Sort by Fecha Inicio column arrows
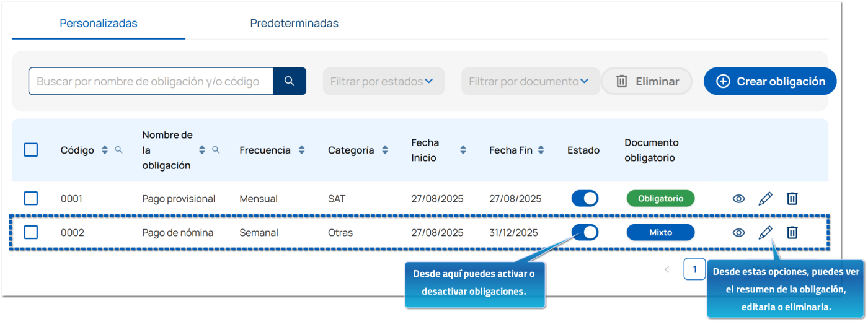The height and width of the screenshot is (322, 868). (x=463, y=150)
